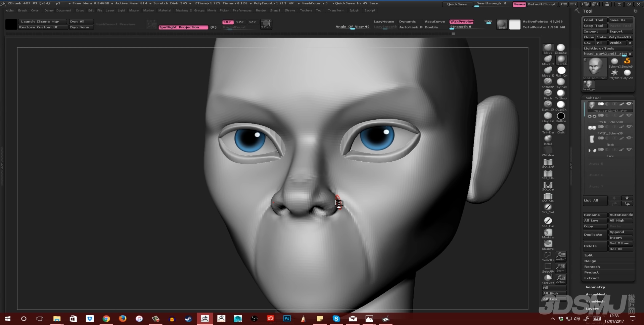Select the SO_Soft brush icon
The image size is (644, 325).
coord(548,207)
